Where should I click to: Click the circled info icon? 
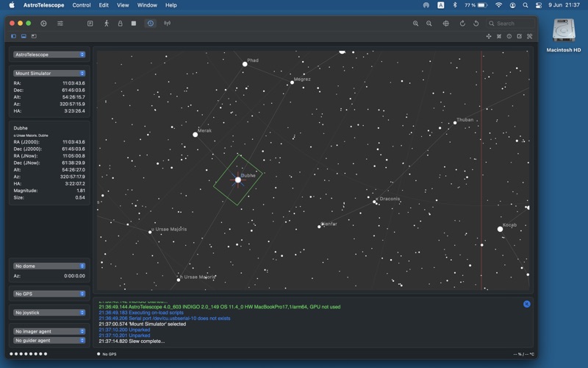tap(509, 36)
